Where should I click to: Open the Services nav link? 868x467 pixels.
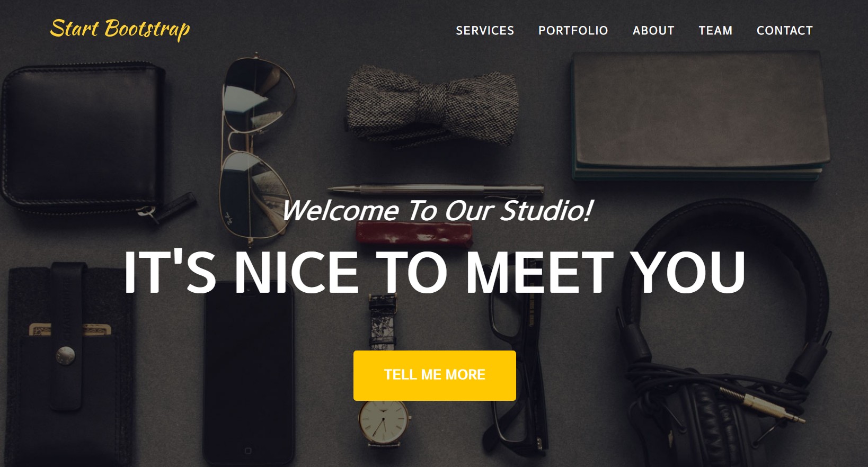[x=485, y=31]
